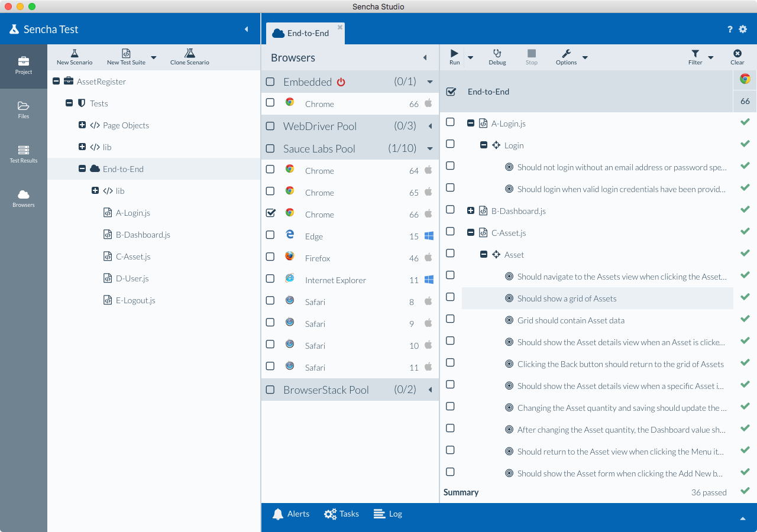Start the Debug stethoscope tool
The width and height of the screenshot is (757, 532).
pos(497,53)
